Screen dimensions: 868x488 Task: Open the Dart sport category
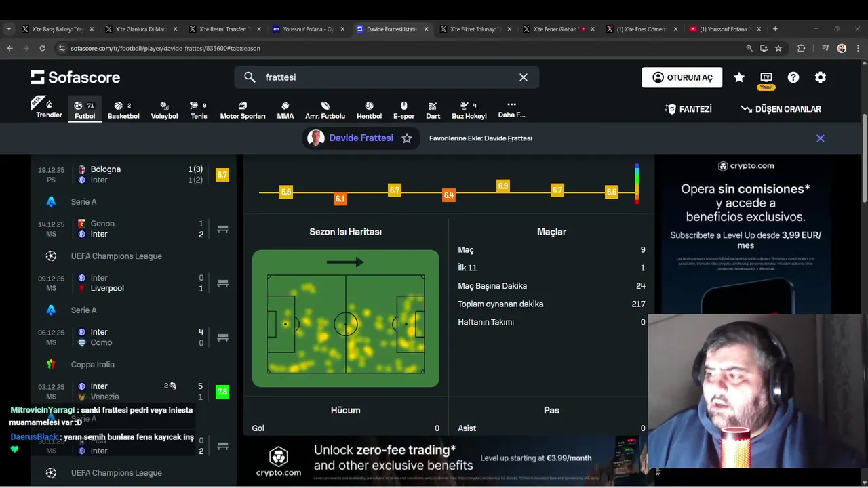click(x=433, y=110)
